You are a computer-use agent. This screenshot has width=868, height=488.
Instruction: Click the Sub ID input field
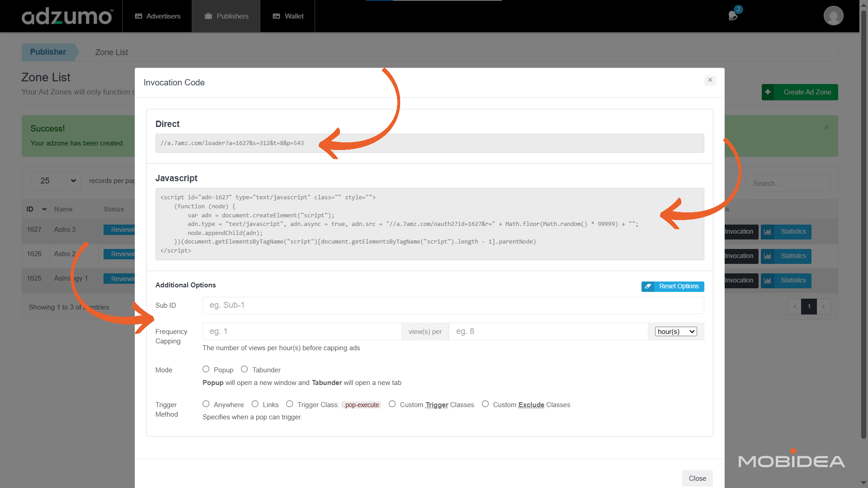click(x=452, y=305)
